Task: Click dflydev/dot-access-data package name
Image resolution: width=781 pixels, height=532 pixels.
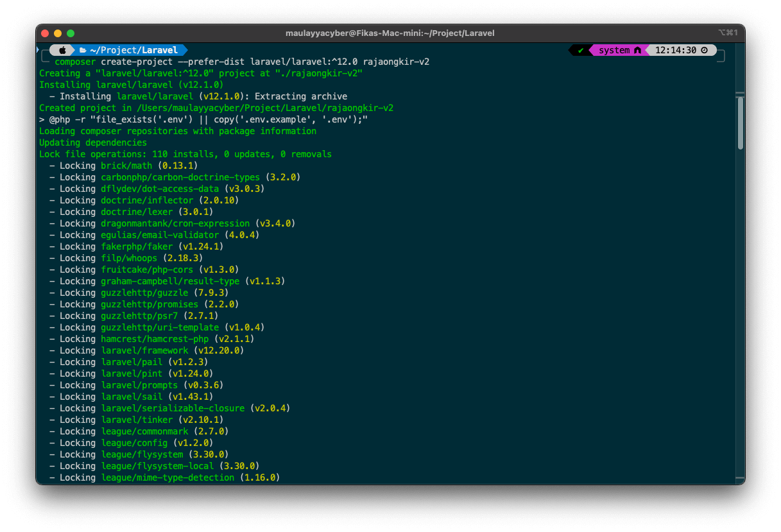Action: click(160, 189)
